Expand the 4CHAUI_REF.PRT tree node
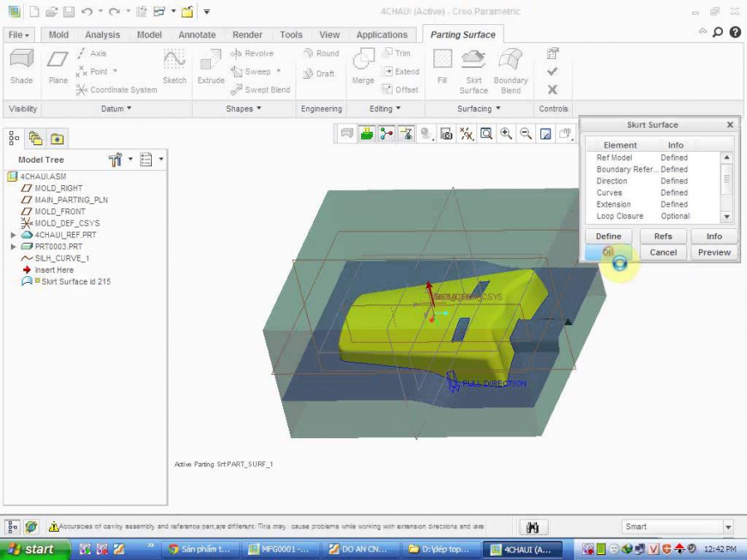The height and width of the screenshot is (560, 747). [13, 235]
